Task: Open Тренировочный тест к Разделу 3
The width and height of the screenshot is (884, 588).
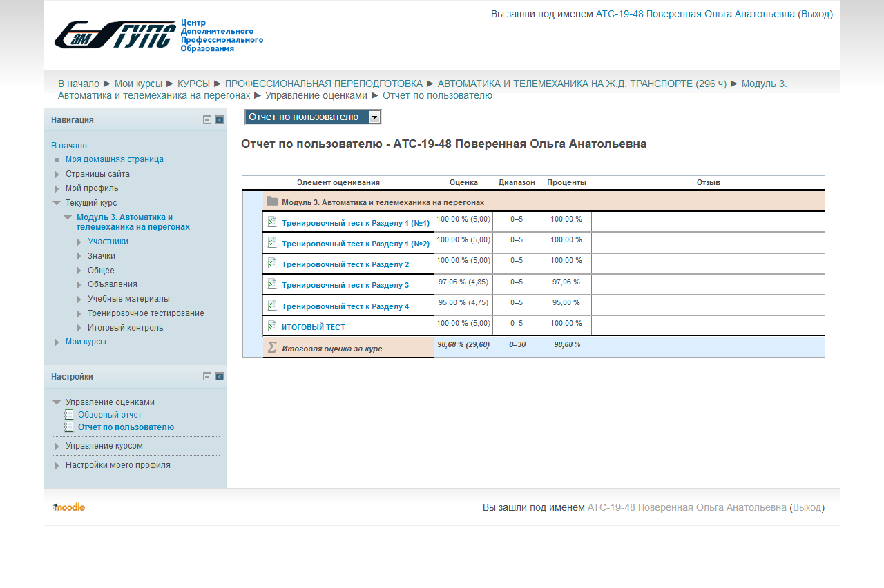Action: (345, 286)
